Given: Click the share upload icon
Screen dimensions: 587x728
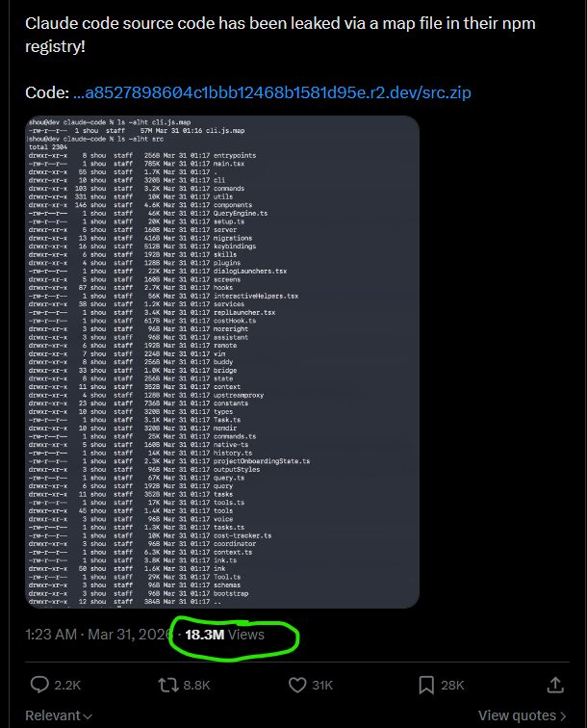Looking at the screenshot, I should 555,685.
